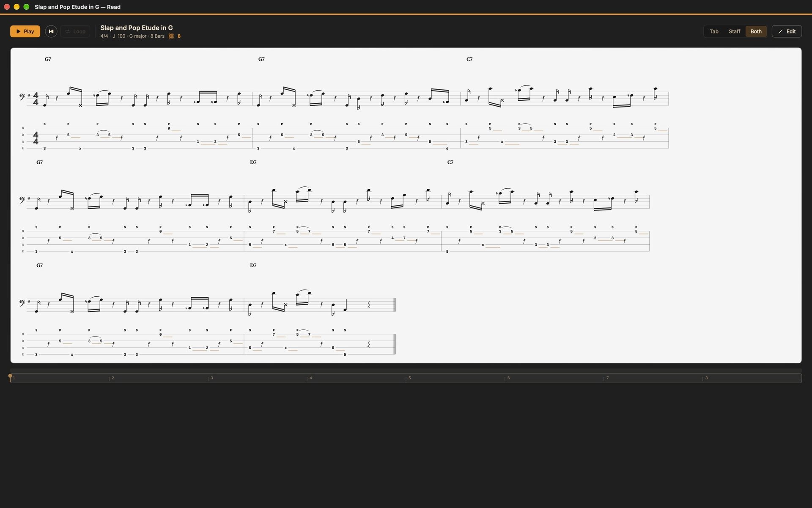
Task: Rewind to start using skip-back icon
Action: point(51,31)
